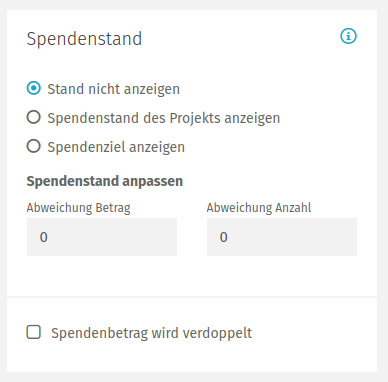
Task: Click the 'Spendenbetrag wird verdoppelt' label text
Action: pyautogui.click(x=151, y=333)
